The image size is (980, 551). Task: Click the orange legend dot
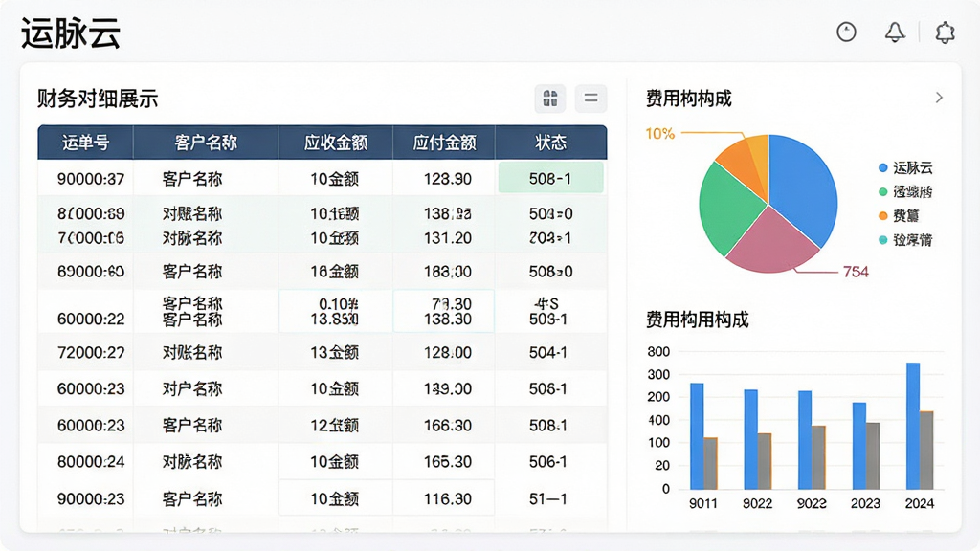(883, 215)
